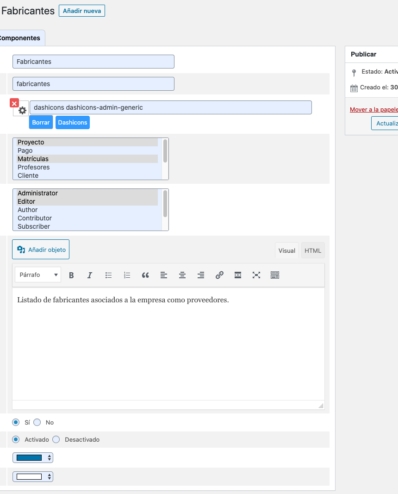Click the roles list scrollbar

click(x=165, y=204)
